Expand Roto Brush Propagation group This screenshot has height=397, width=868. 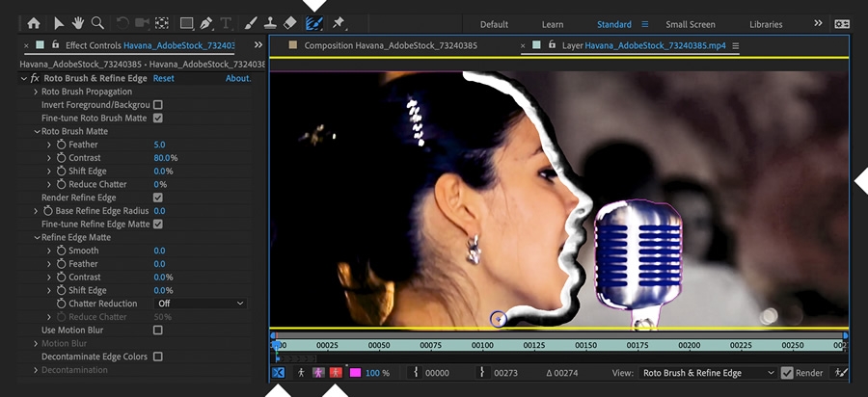[x=36, y=92]
